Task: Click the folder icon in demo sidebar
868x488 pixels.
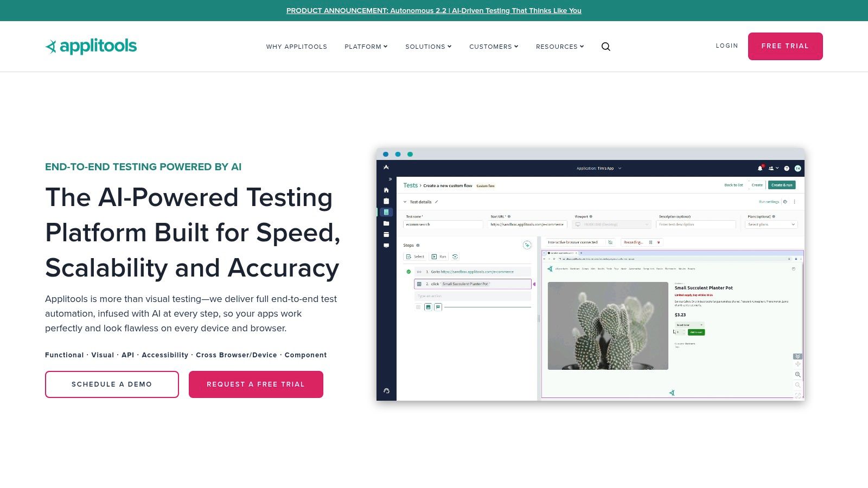Action: (x=386, y=223)
